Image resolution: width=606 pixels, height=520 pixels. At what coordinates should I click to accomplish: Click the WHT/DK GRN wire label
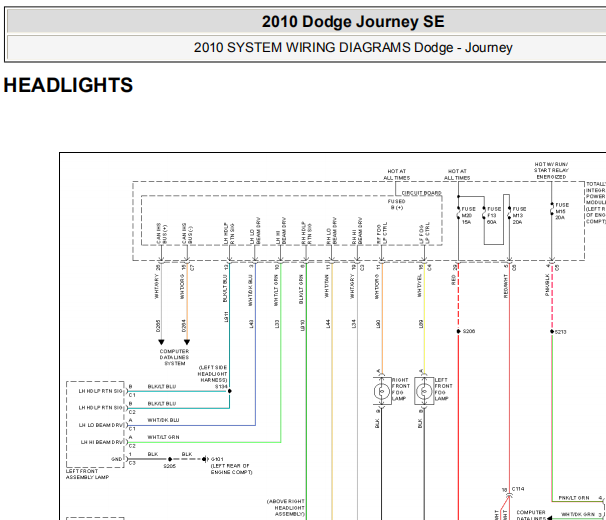[578, 515]
